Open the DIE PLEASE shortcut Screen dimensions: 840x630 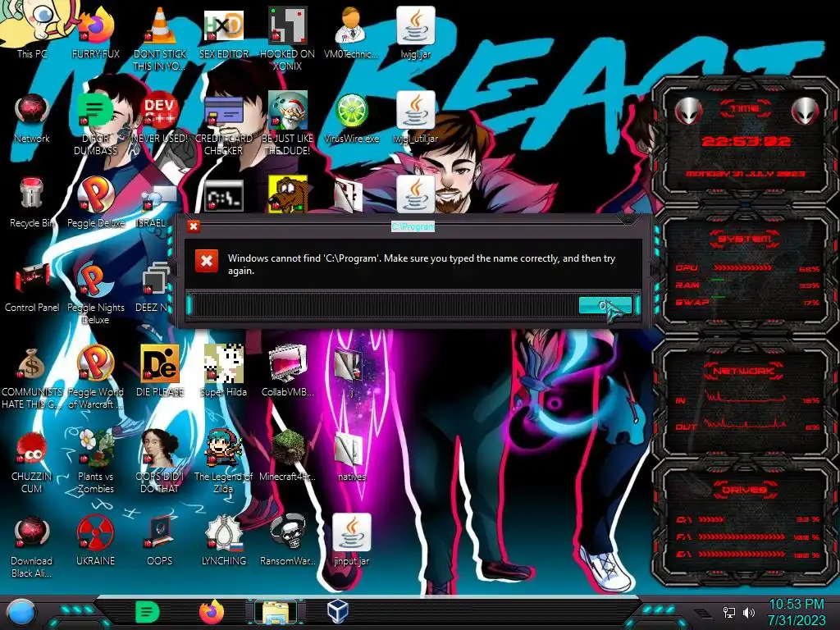click(x=160, y=372)
